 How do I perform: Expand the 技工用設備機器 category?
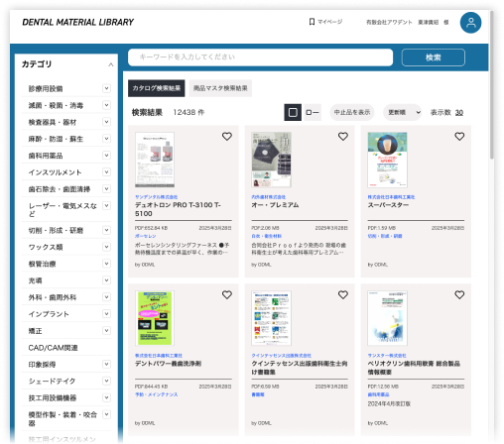(x=106, y=397)
